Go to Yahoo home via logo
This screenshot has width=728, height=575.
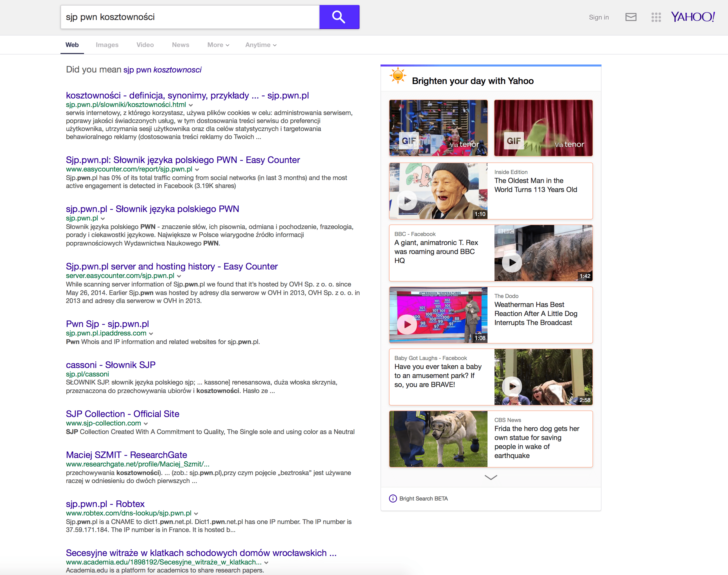(x=693, y=17)
